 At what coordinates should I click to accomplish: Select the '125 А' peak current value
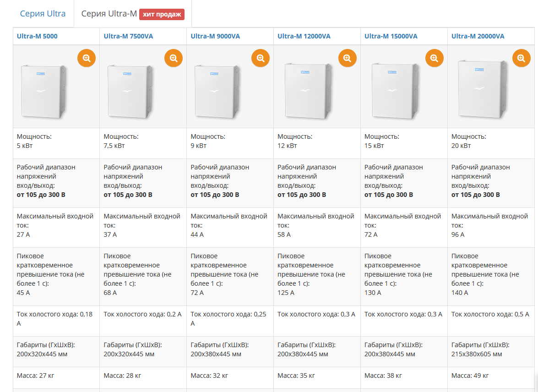click(x=286, y=293)
